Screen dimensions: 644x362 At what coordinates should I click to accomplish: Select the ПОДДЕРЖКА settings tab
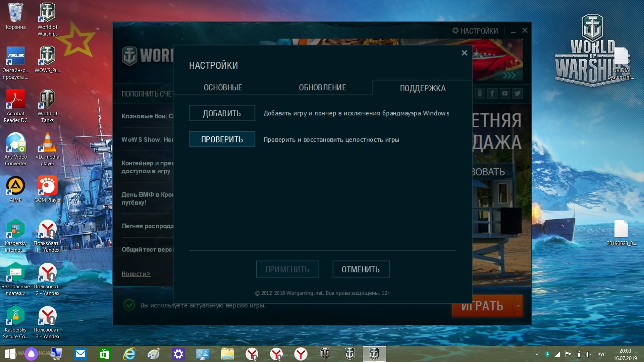(423, 88)
